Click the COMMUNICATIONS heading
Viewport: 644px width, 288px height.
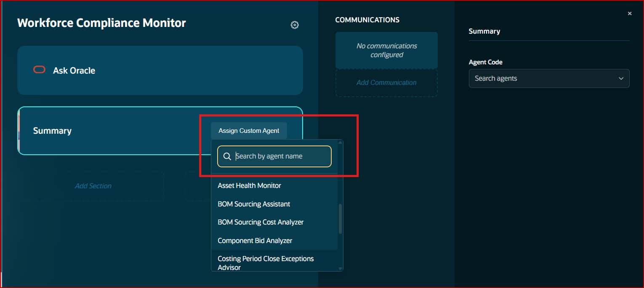[x=367, y=20]
